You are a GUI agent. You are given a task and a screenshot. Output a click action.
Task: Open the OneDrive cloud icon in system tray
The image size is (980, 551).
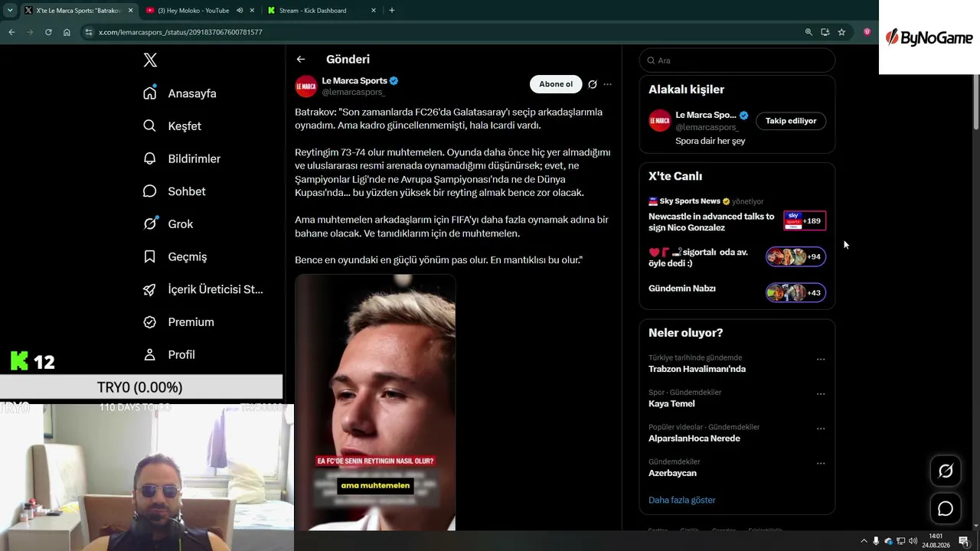point(888,541)
